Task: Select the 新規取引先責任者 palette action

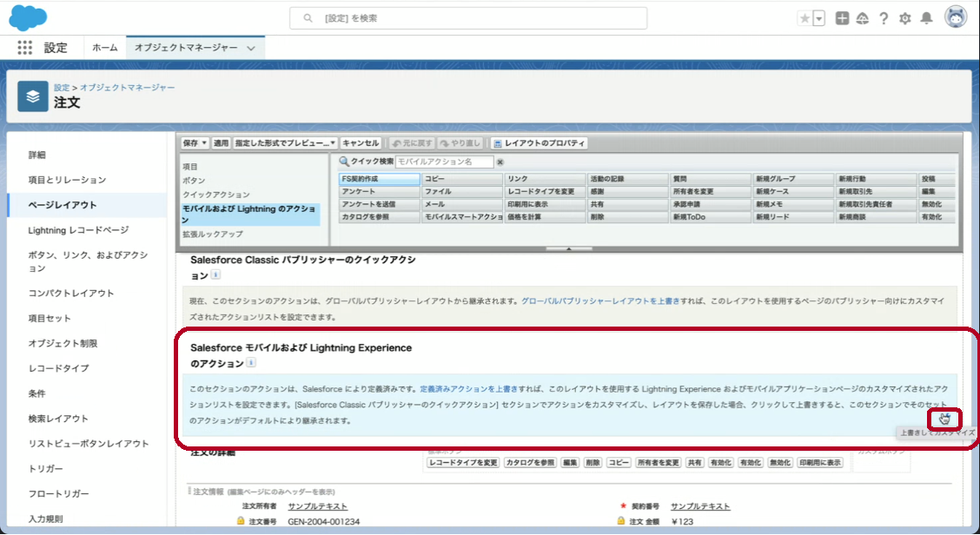Action: point(876,204)
